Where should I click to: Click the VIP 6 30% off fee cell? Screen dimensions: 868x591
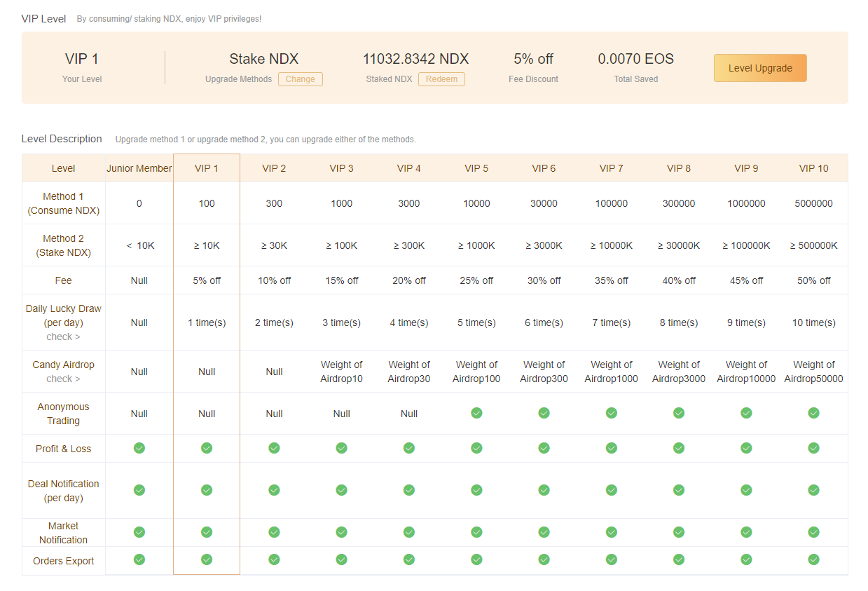544,280
